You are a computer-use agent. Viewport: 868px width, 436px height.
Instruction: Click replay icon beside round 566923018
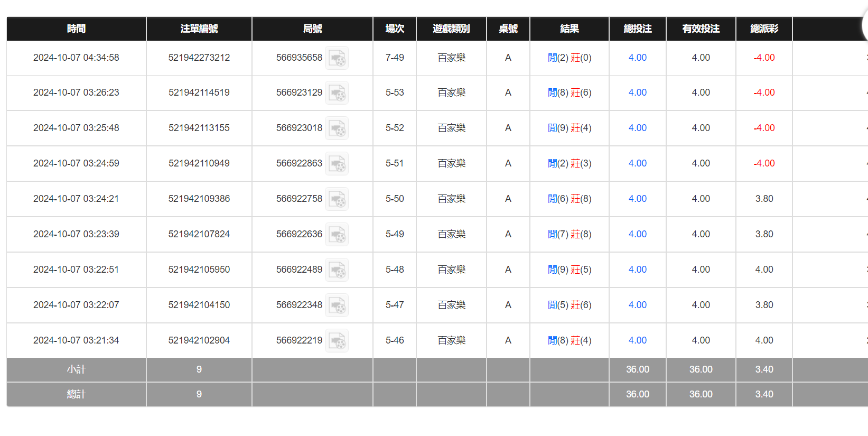337,128
